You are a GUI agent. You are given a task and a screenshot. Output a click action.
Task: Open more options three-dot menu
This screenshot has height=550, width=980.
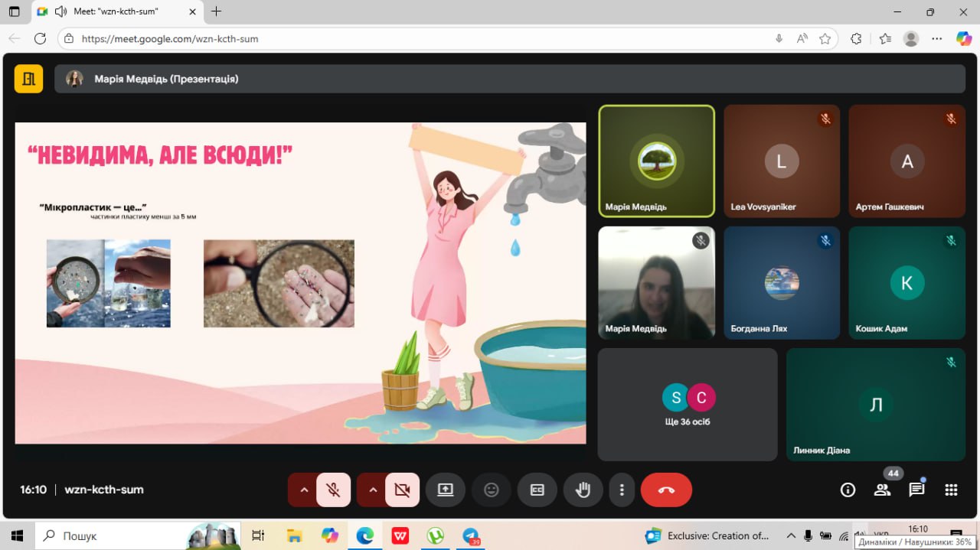point(622,490)
